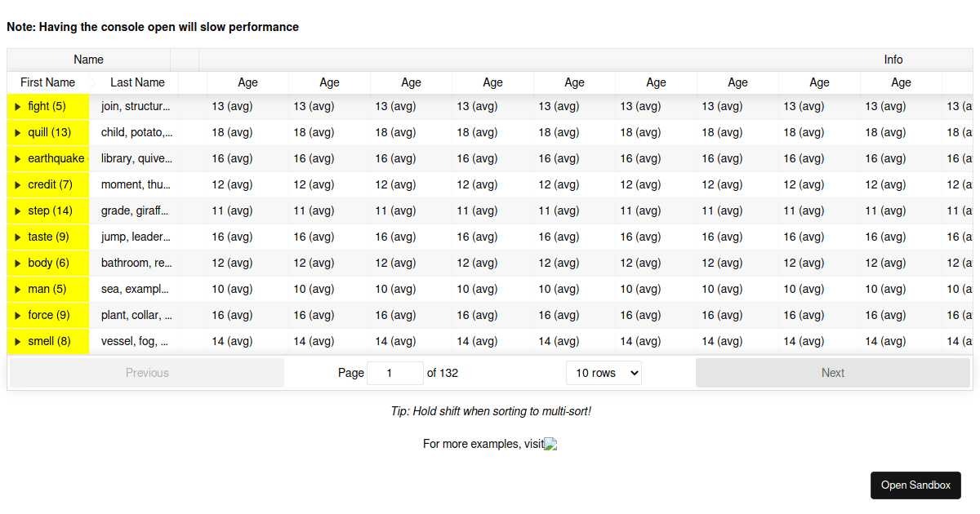Open the "10 rows" page size dropdown
This screenshot has width=980, height=514.
point(604,373)
